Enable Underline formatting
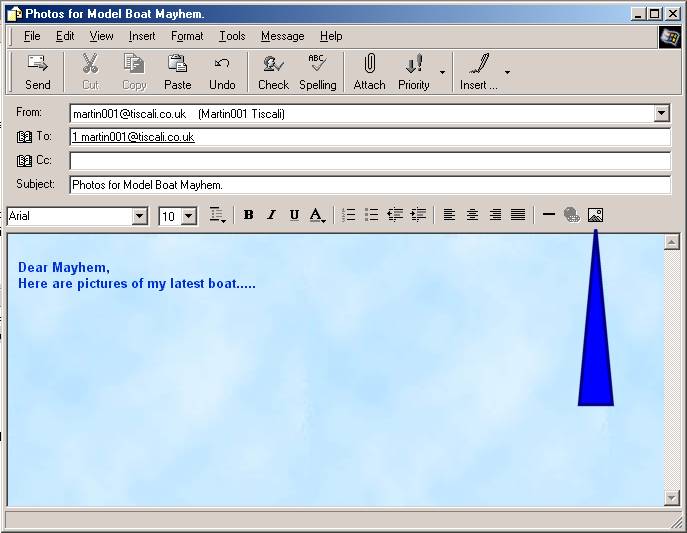This screenshot has height=533, width=687. [294, 215]
